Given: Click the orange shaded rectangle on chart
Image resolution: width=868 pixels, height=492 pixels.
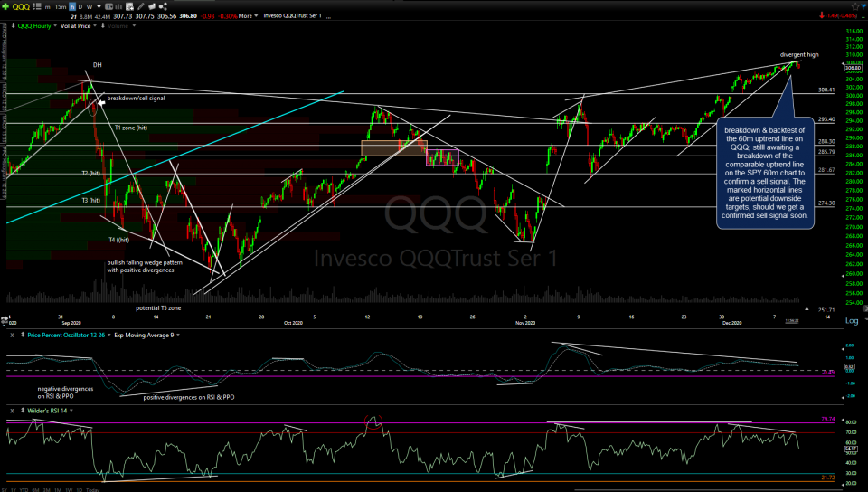Looking at the screenshot, I should pyautogui.click(x=393, y=148).
